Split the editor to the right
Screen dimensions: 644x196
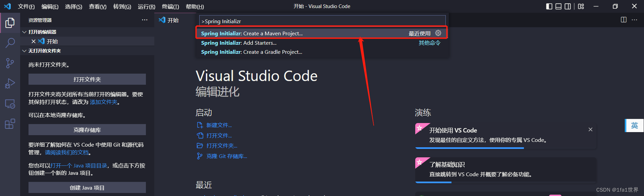(x=624, y=20)
